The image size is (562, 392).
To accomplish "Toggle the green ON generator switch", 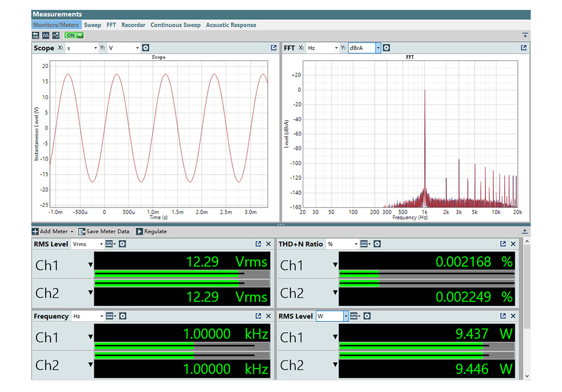I will [73, 35].
